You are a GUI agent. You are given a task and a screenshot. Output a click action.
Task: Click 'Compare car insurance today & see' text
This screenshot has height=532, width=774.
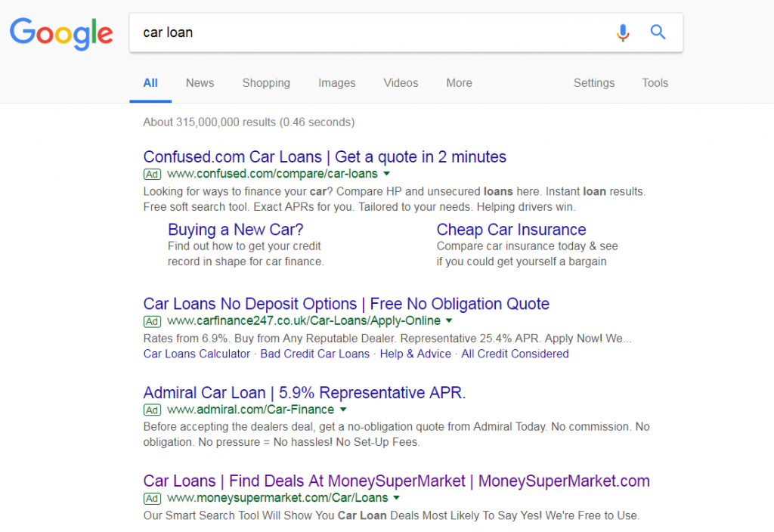point(527,254)
